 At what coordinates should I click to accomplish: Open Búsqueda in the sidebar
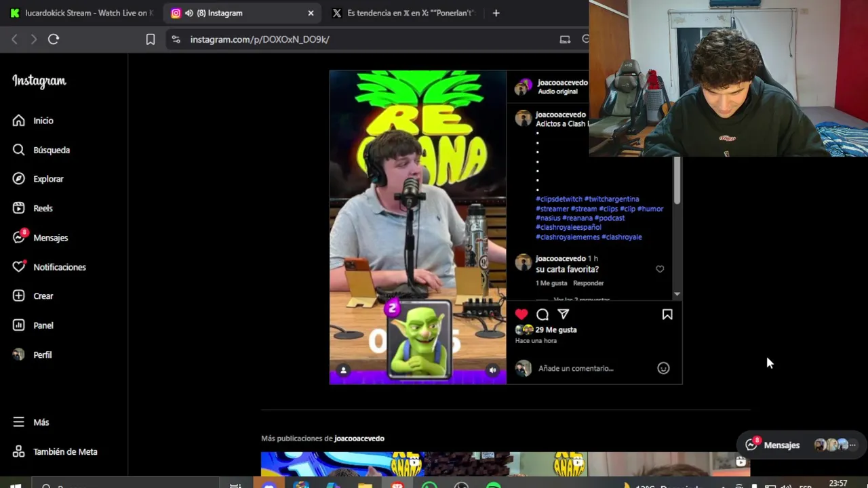click(x=41, y=150)
